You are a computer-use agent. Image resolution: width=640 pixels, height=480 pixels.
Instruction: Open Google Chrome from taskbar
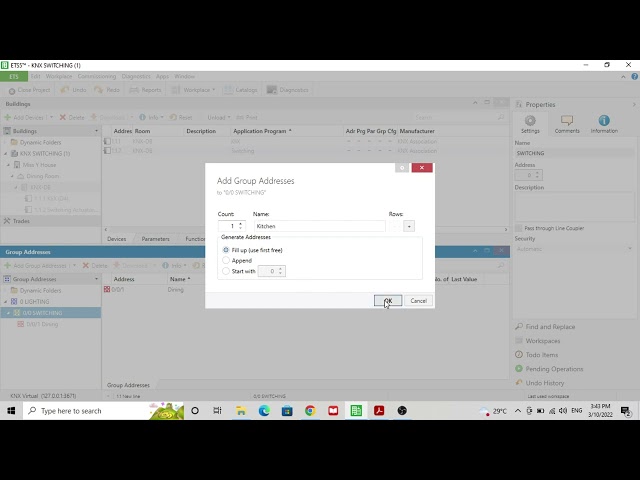coord(310,411)
